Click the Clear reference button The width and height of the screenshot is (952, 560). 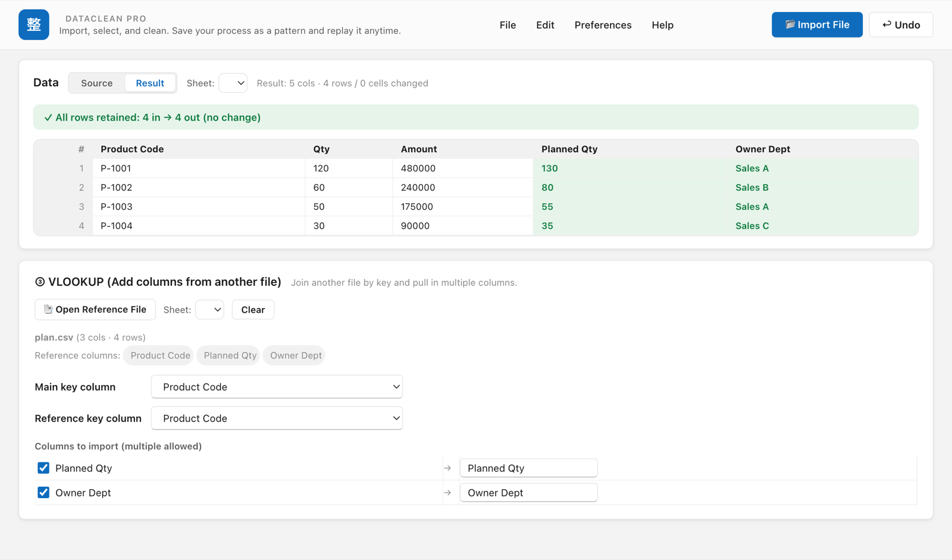pos(253,310)
